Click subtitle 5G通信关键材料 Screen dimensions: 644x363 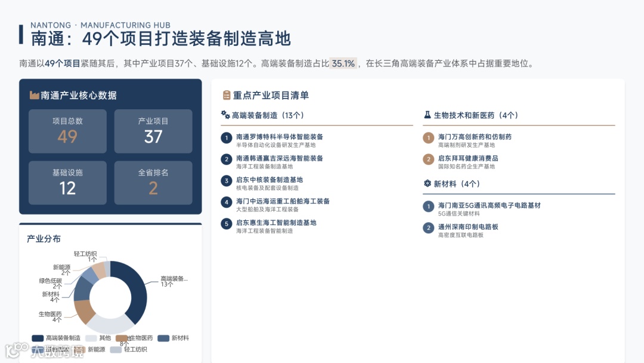pos(459,214)
